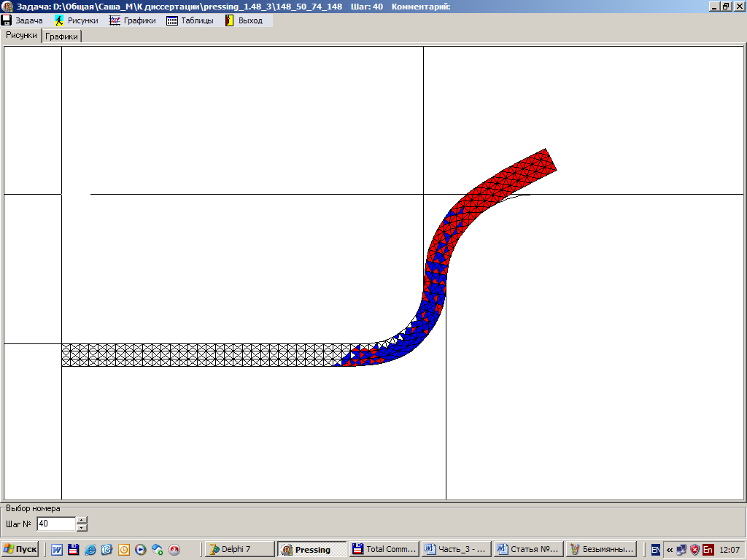Switch to Total Commander taskbar window

tap(383, 549)
